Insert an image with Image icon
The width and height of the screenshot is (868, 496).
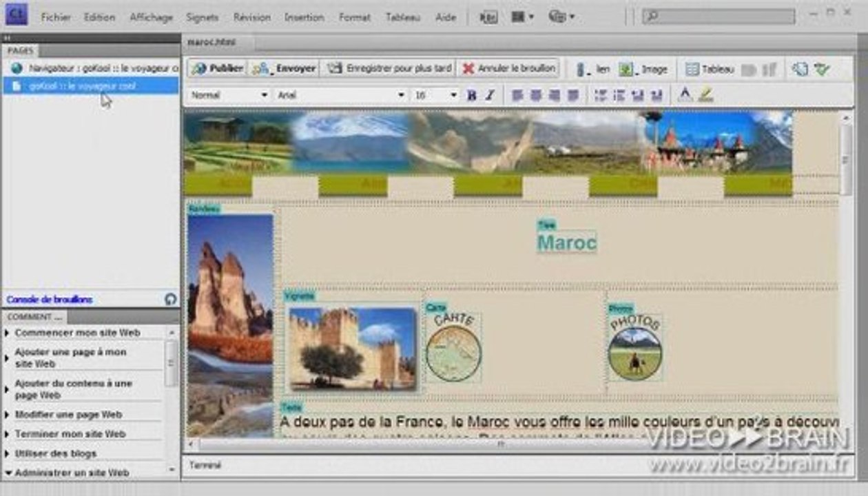(x=643, y=70)
